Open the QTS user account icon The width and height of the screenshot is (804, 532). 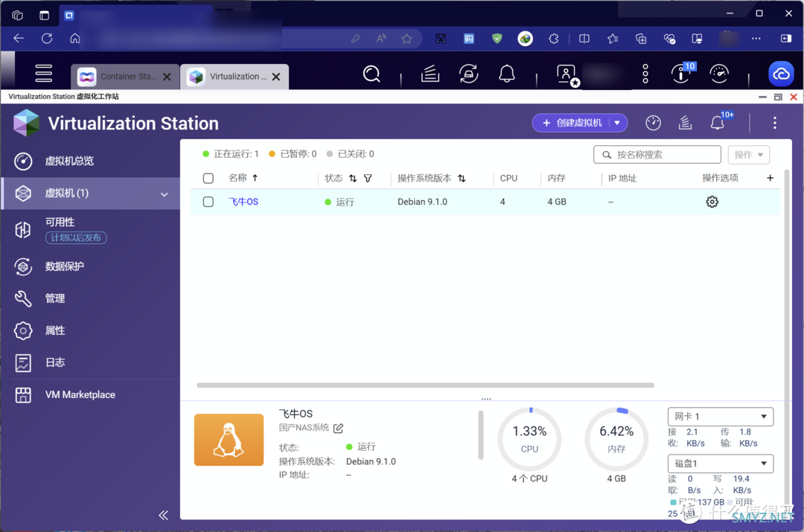567,75
